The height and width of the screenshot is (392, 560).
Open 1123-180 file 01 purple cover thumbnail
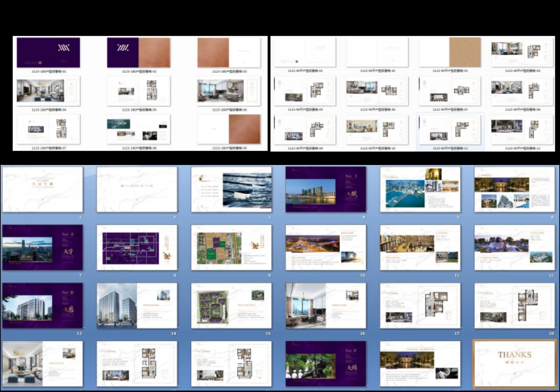48,53
